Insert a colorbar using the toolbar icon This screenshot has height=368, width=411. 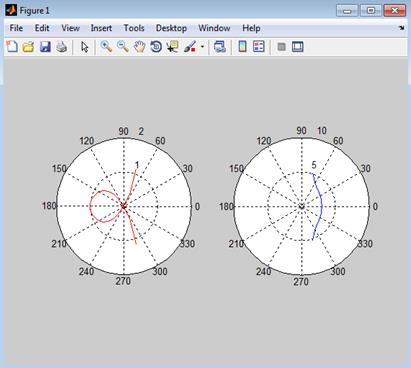(243, 47)
